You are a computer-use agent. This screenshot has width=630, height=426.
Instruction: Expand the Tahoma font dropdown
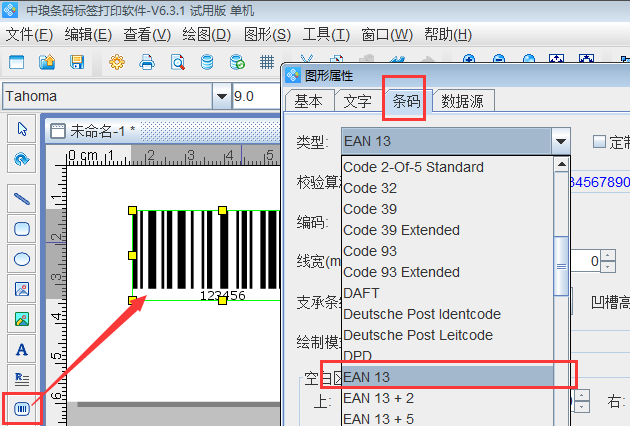[221, 97]
